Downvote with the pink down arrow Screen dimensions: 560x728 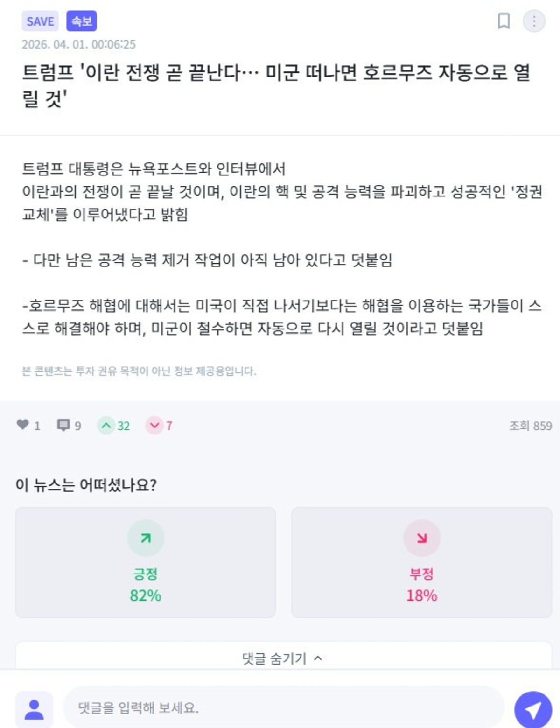click(x=154, y=426)
